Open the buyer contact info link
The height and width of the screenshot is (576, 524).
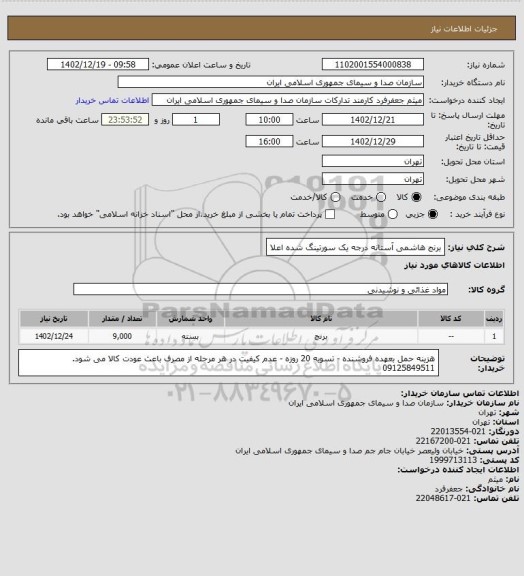coord(112,100)
